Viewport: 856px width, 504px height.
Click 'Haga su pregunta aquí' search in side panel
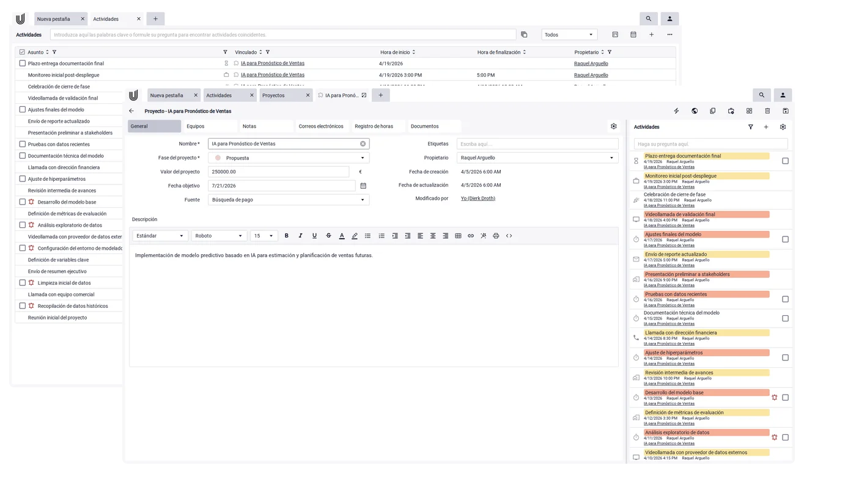(710, 144)
